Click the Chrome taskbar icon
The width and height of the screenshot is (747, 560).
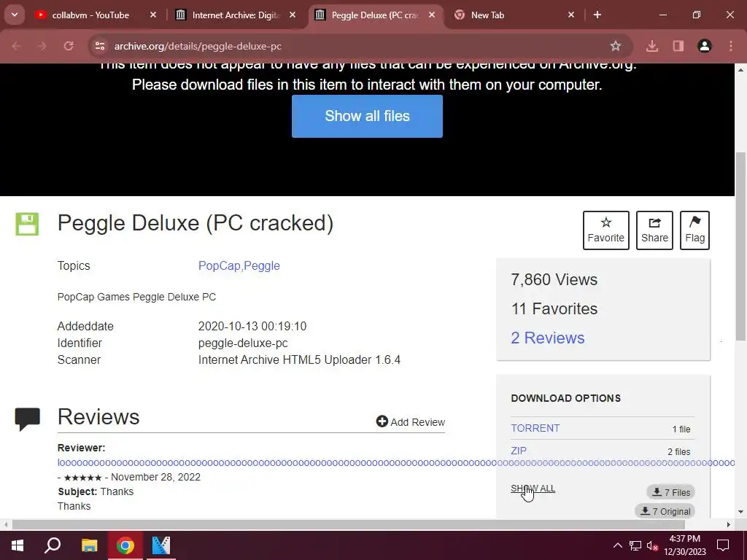125,545
